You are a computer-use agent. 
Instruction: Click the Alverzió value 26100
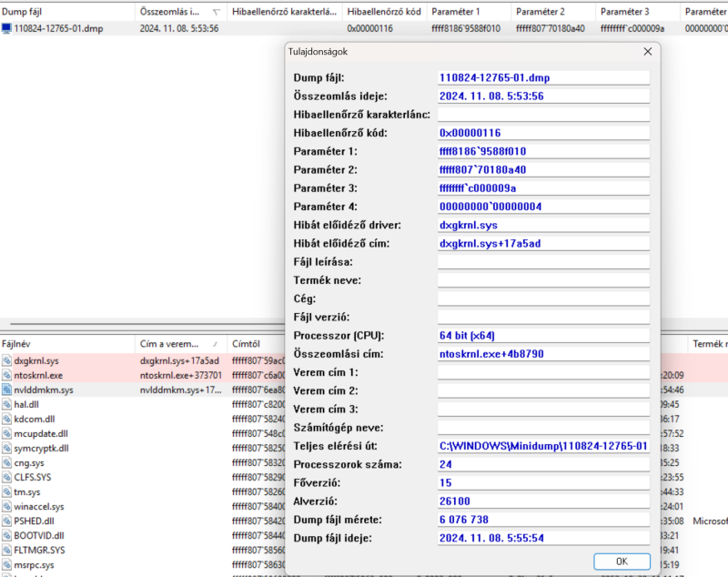(543, 501)
